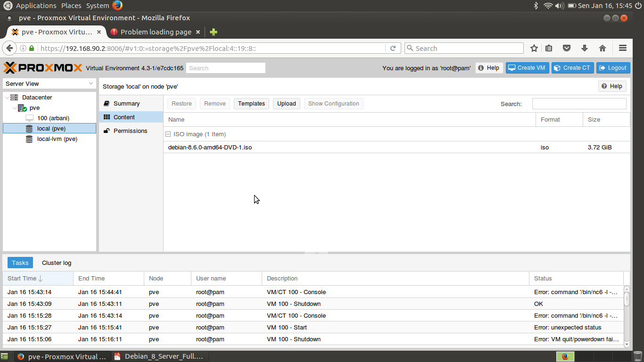Open the Content panel
This screenshot has width=644, height=362.
[131, 117]
